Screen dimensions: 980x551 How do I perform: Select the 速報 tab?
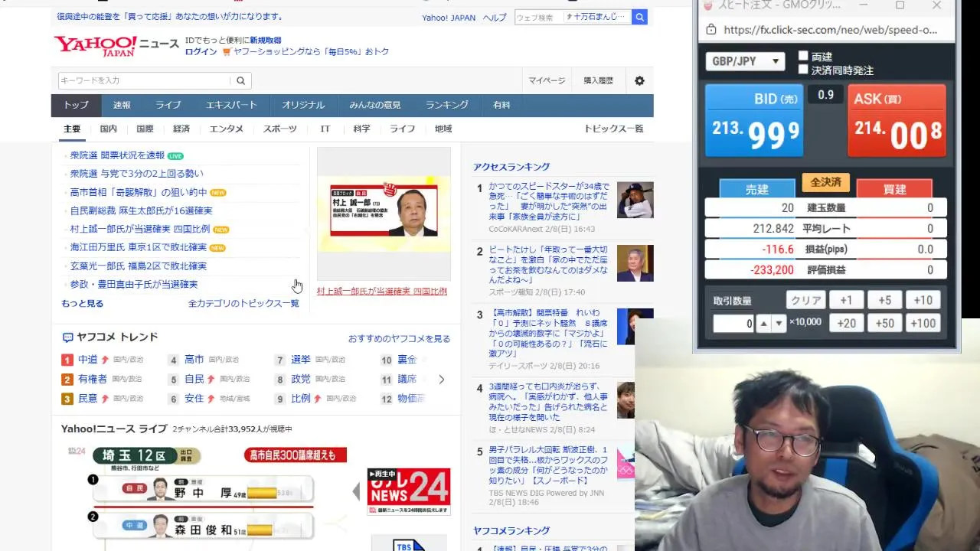[122, 105]
